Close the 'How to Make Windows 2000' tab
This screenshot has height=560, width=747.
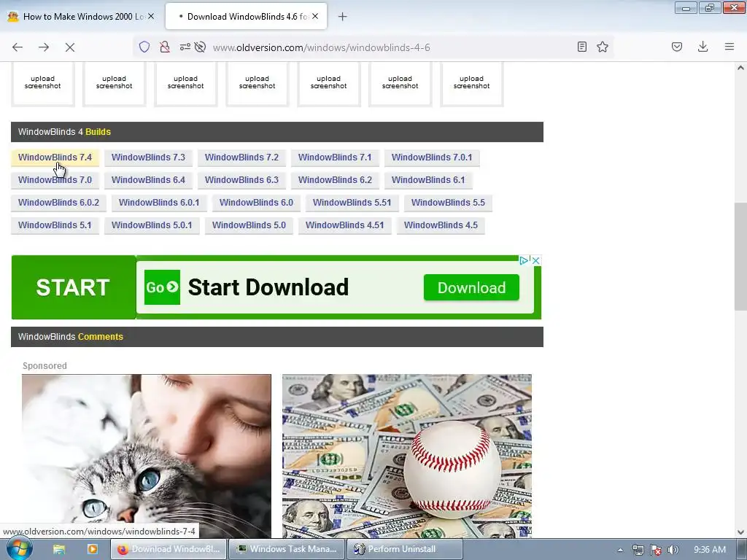tap(151, 16)
